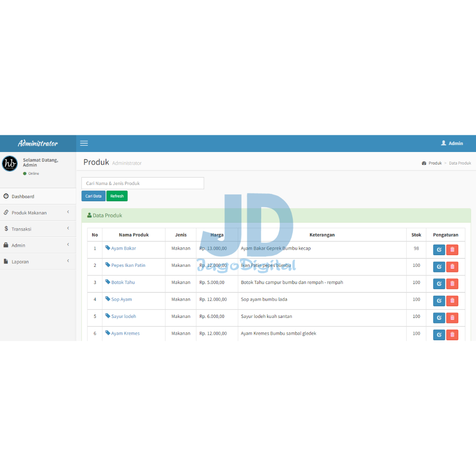Open the Ayam Kremes product link
The image size is (476, 476).
pos(126,333)
